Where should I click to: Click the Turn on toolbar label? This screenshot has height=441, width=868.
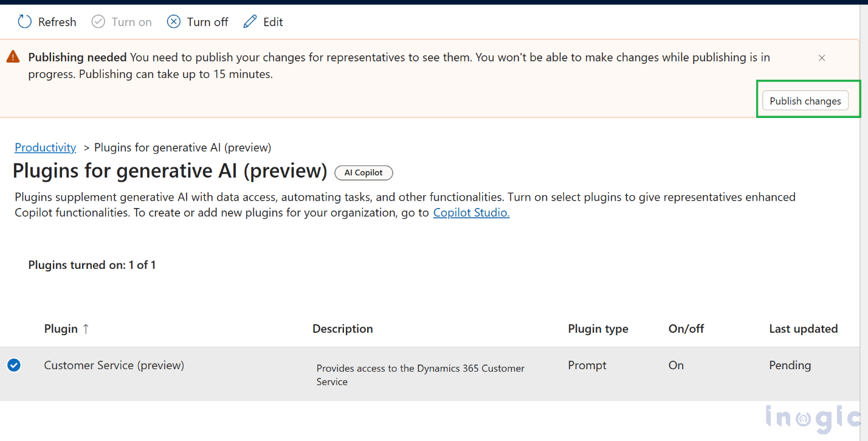tap(132, 22)
